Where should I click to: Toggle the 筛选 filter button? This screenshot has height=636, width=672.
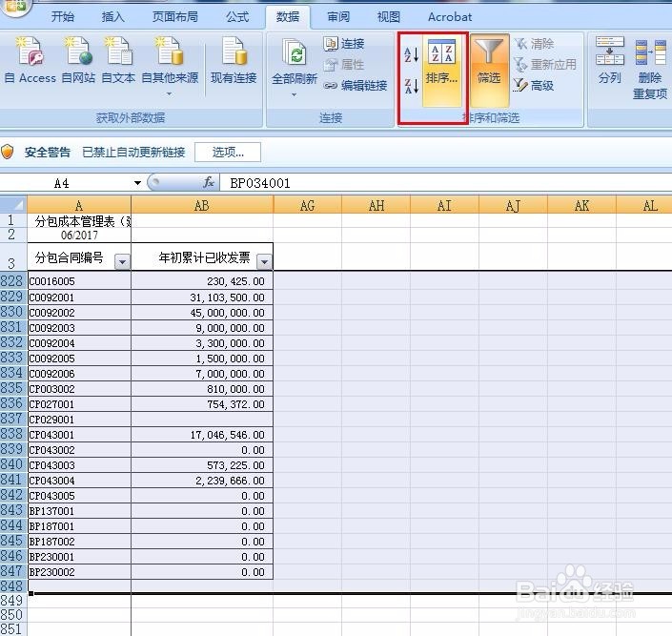coord(489,71)
